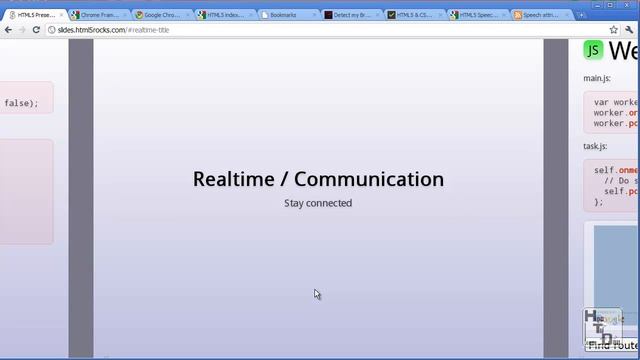Open the Chrome wrench settings menu

pyautogui.click(x=629, y=30)
